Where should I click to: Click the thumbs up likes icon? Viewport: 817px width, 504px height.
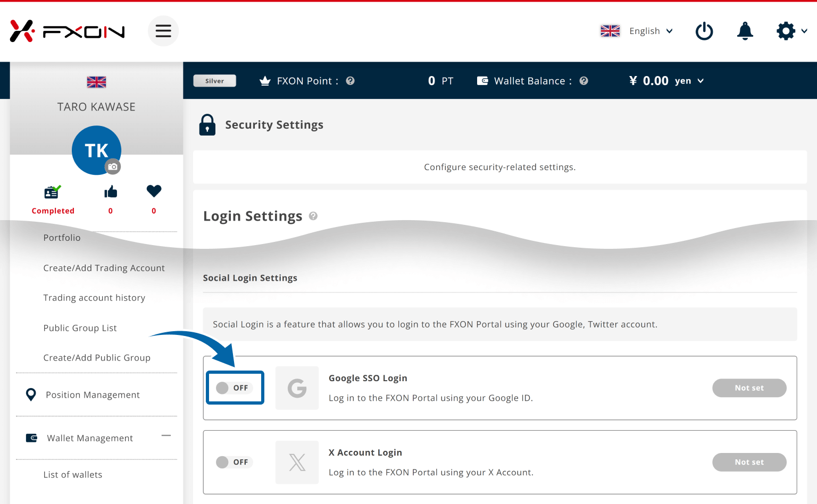pyautogui.click(x=111, y=191)
